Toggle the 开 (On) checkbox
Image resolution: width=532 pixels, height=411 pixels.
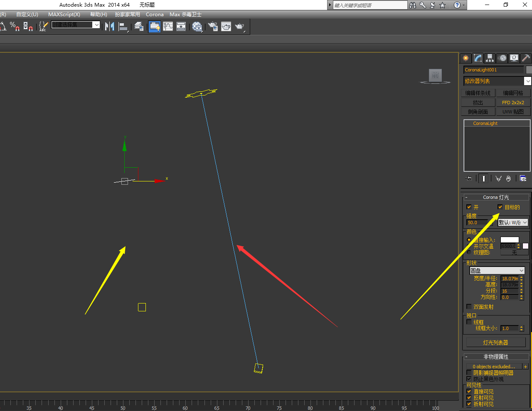click(469, 207)
